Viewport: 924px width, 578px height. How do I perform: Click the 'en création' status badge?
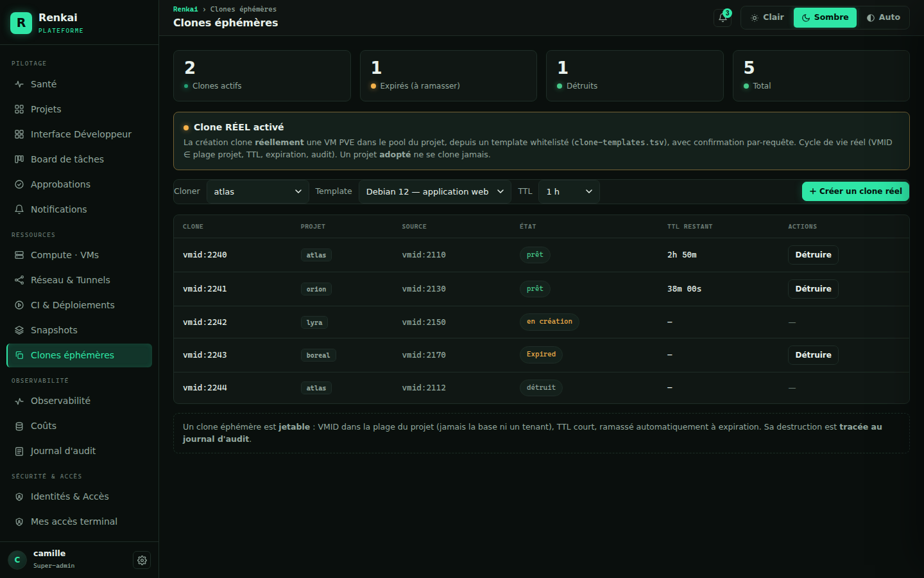tap(549, 322)
